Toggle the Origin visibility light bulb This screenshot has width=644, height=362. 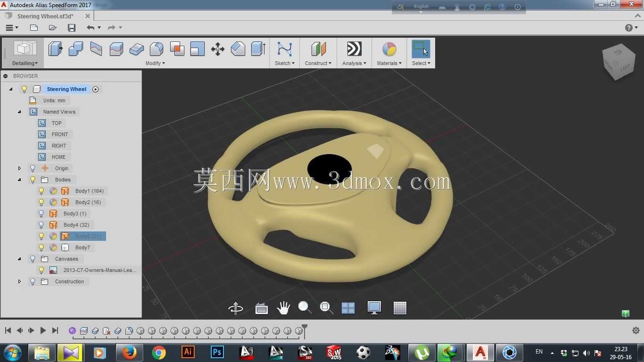point(33,168)
